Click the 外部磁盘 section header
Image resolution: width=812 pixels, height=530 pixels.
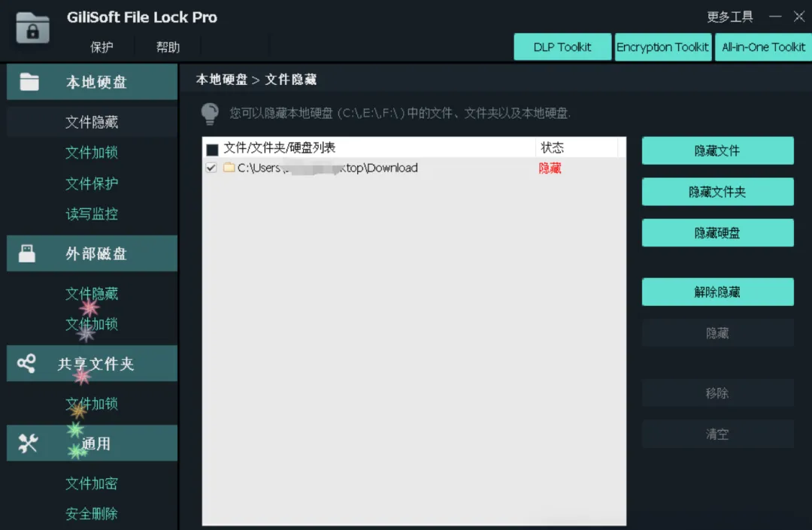coord(92,253)
